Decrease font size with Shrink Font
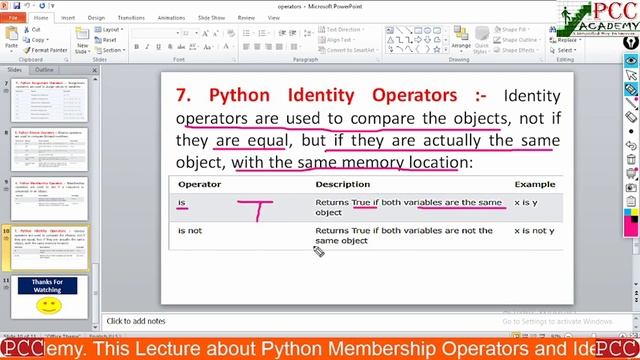 click(x=216, y=33)
